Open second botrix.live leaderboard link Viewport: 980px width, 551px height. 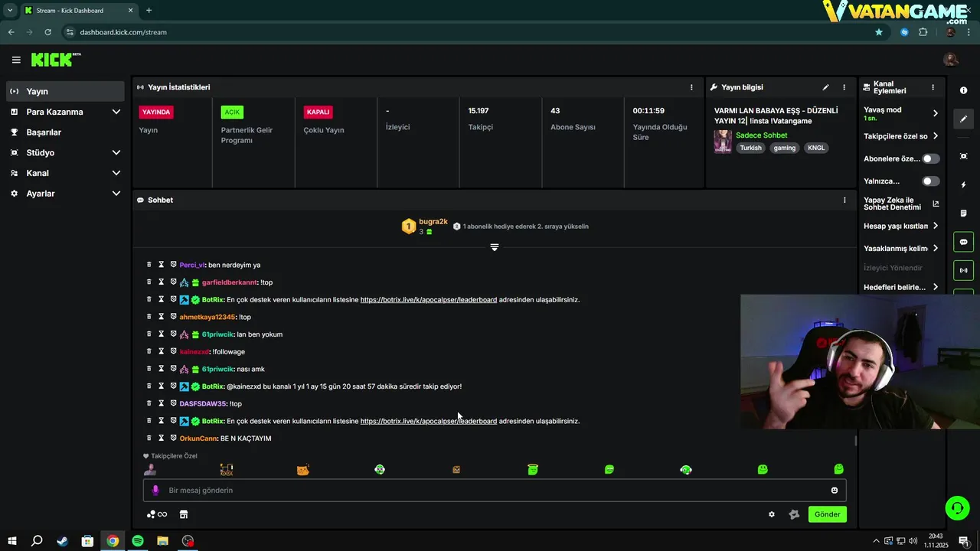tap(429, 421)
